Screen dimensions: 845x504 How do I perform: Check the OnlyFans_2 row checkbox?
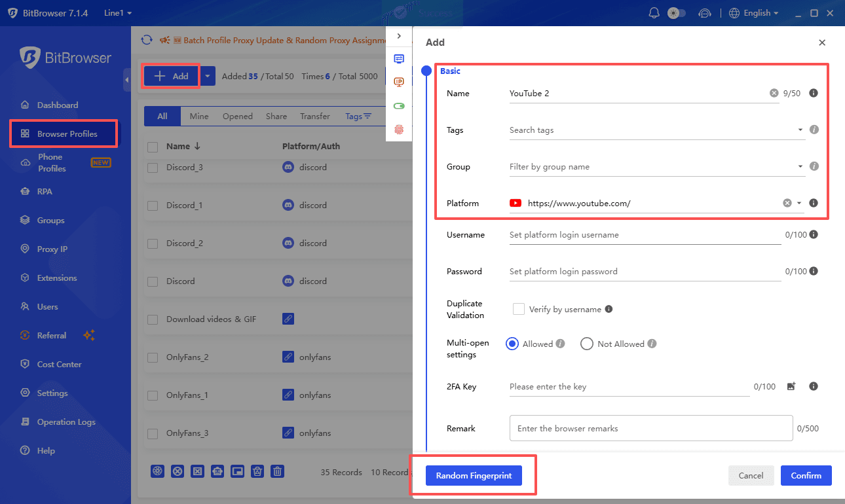pyautogui.click(x=153, y=357)
